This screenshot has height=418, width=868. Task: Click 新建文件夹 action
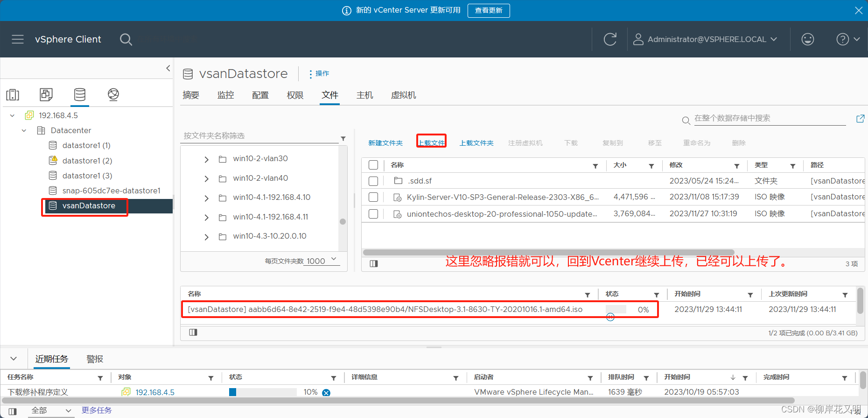coord(385,143)
